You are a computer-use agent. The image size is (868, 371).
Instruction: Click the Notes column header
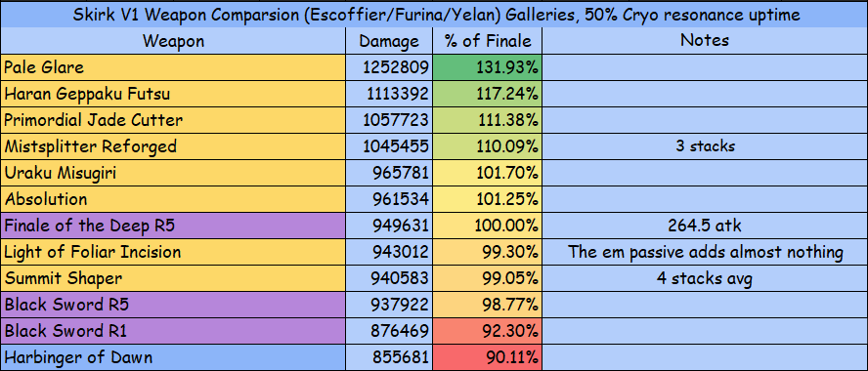pos(705,41)
